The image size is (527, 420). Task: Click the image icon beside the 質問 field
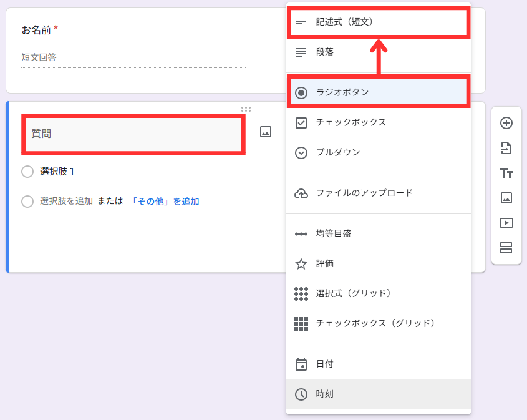(x=266, y=132)
